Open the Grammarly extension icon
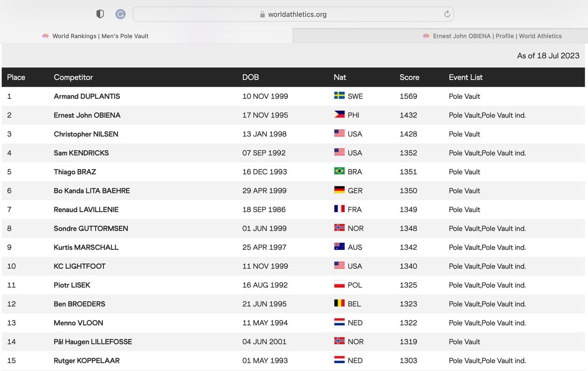The width and height of the screenshot is (588, 371). 120,14
